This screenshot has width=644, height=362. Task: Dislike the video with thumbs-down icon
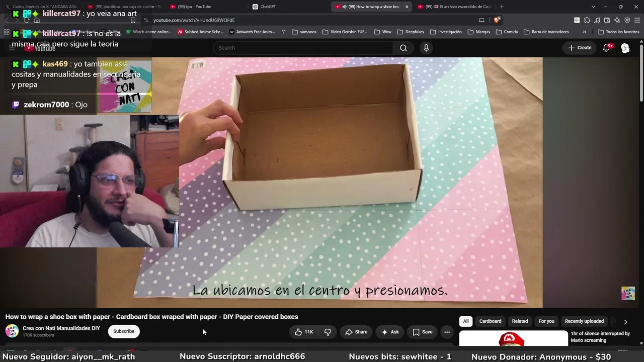coord(328,332)
